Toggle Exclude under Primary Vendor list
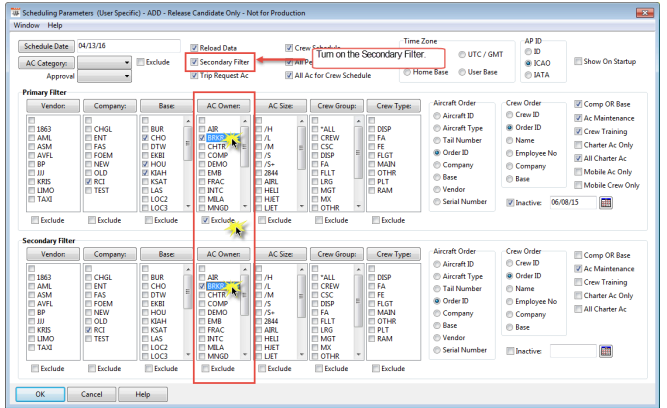 (35, 220)
